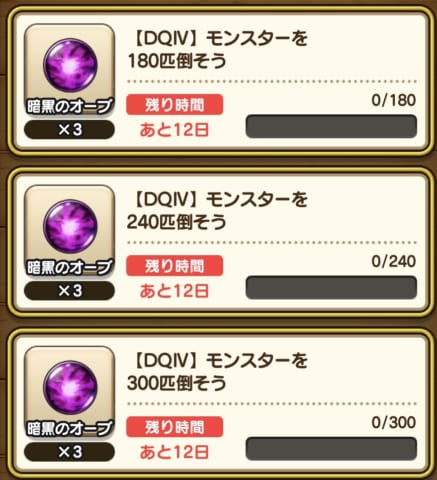
Task: Tap the あと12日 text in the second mission
Action: tap(174, 291)
